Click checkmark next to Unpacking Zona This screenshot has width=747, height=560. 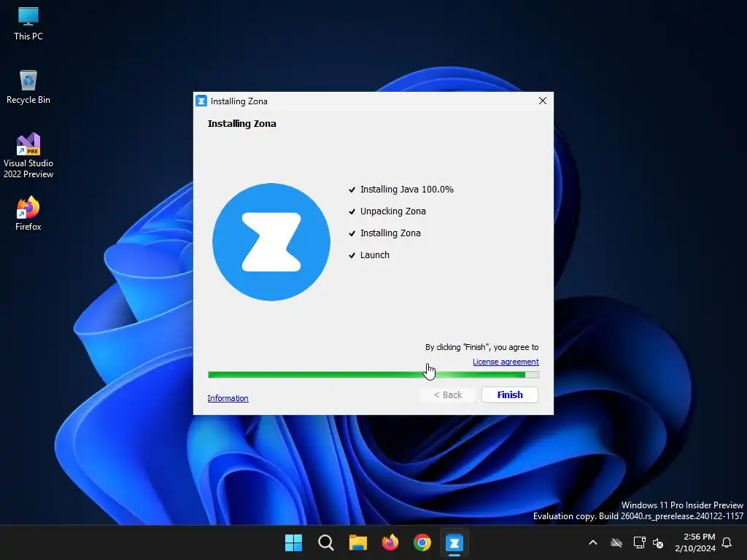(352, 212)
